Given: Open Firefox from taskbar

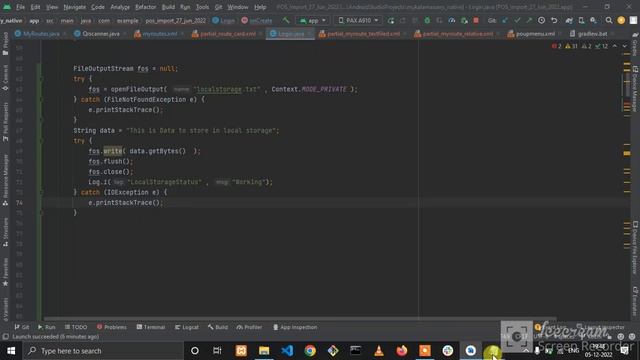Looking at the screenshot, I should (402, 351).
